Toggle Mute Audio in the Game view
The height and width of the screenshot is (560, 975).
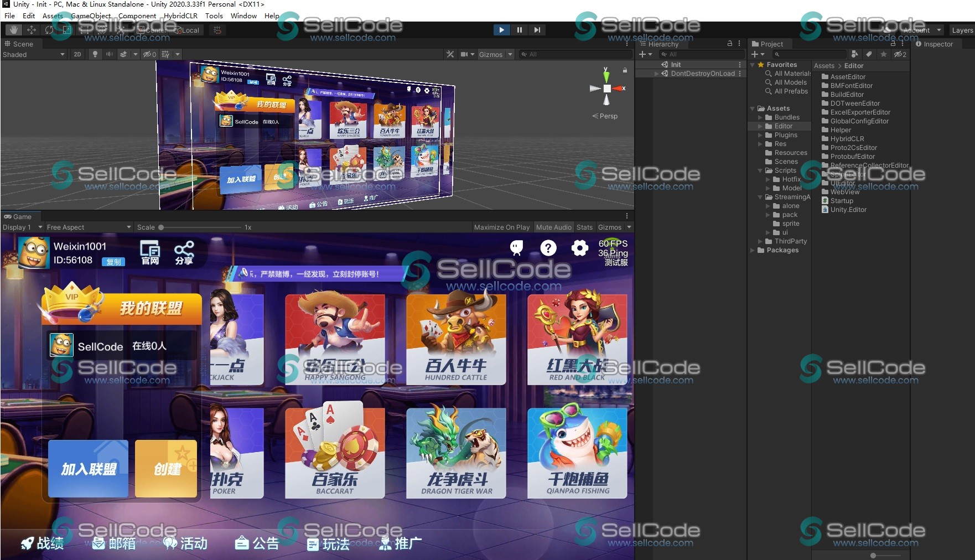553,227
